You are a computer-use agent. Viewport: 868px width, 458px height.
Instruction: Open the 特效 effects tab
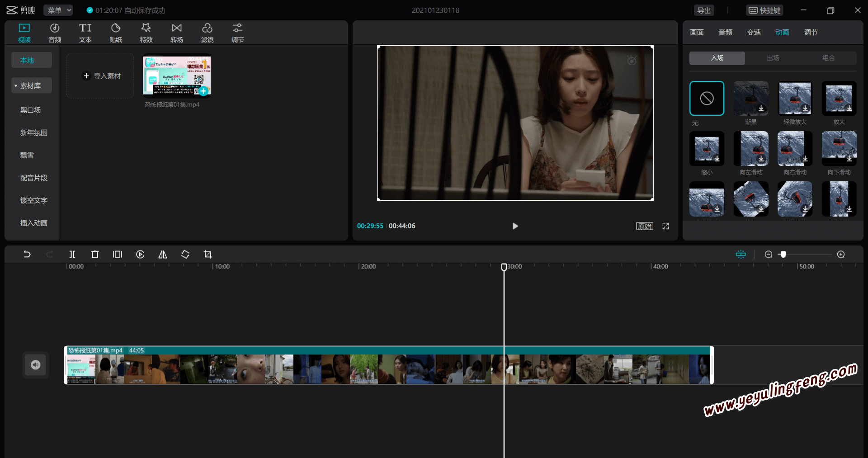(146, 33)
